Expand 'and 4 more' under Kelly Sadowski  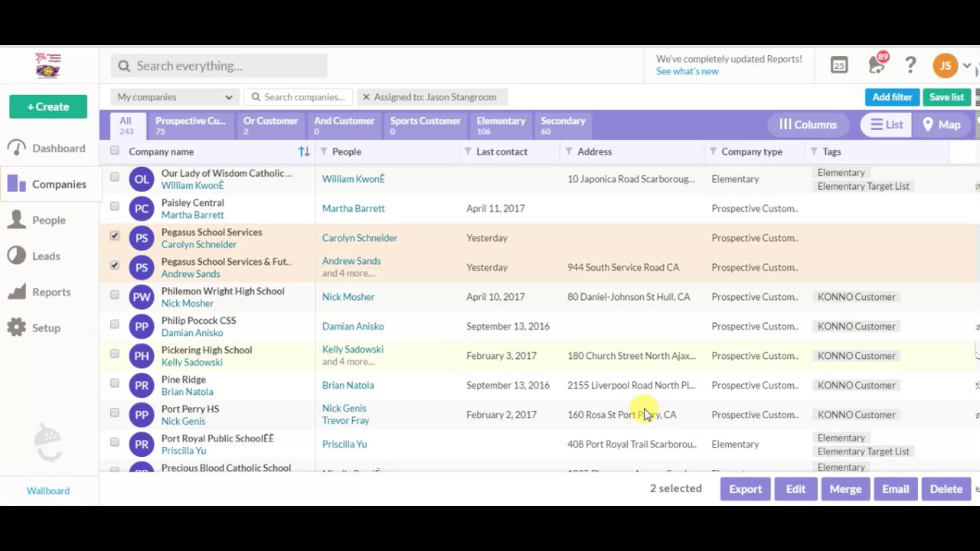coord(348,361)
